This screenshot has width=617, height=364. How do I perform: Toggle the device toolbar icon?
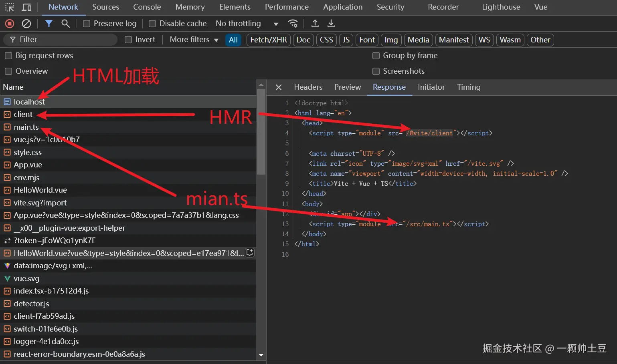[x=26, y=7]
